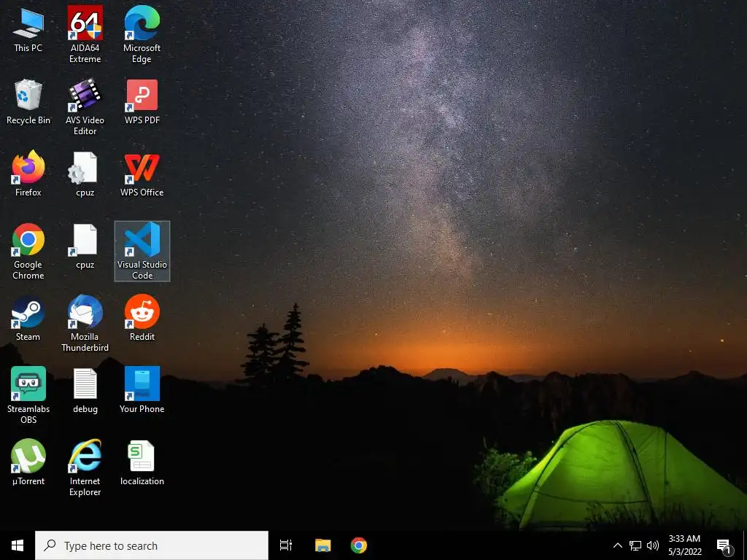Select the This PC desktop icon

point(28,31)
